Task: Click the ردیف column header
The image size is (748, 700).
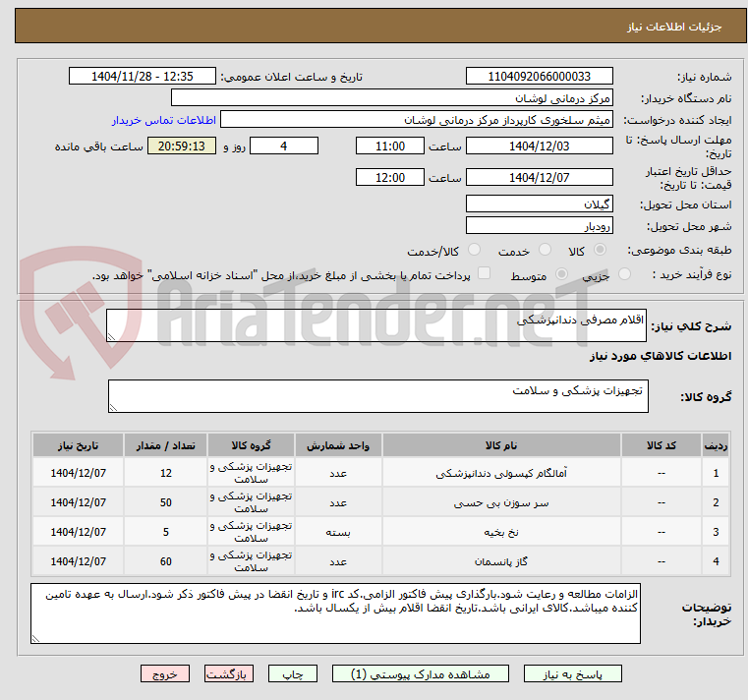Action: tap(716, 445)
